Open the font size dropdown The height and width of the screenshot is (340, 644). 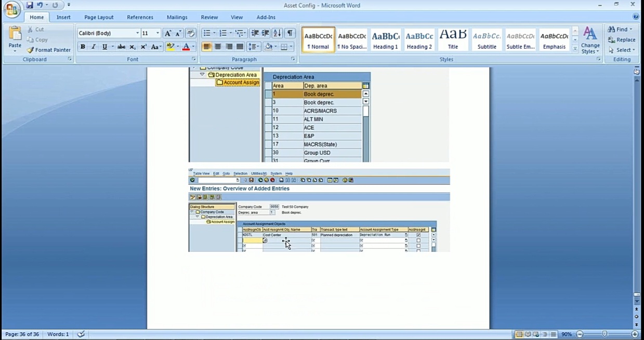point(158,33)
